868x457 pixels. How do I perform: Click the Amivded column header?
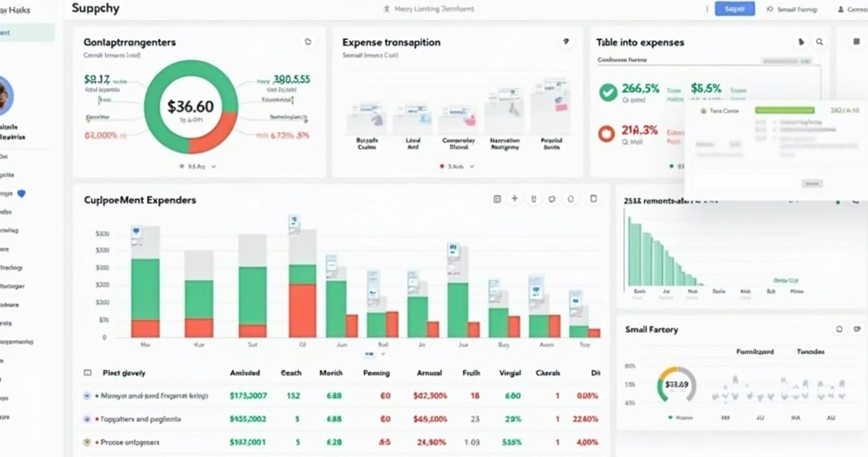[x=245, y=373]
